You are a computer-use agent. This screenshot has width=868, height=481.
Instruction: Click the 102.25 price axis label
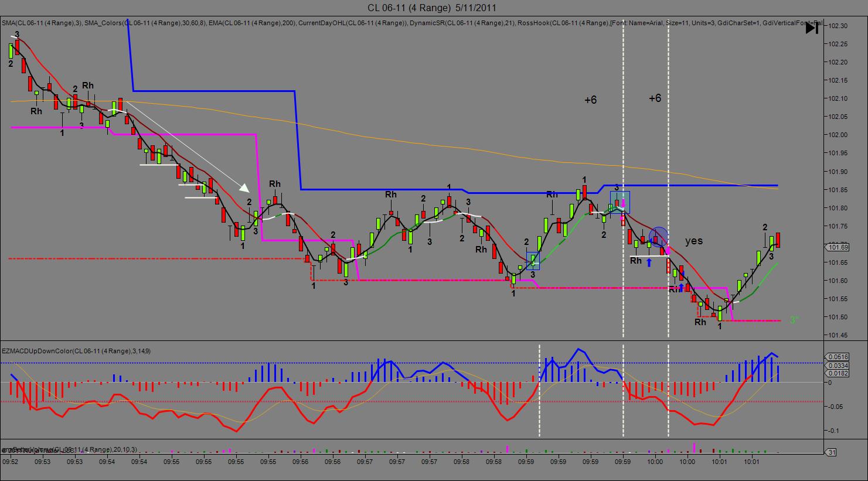click(x=839, y=44)
